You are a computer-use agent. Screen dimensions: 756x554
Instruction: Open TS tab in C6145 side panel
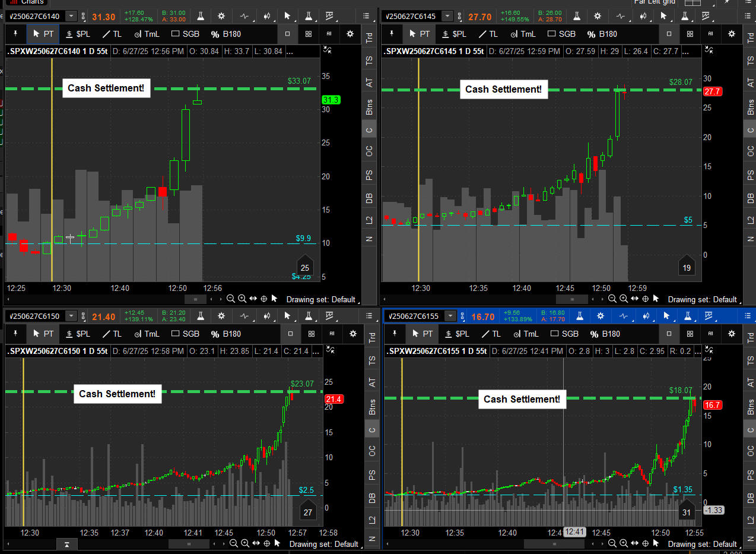click(751, 61)
